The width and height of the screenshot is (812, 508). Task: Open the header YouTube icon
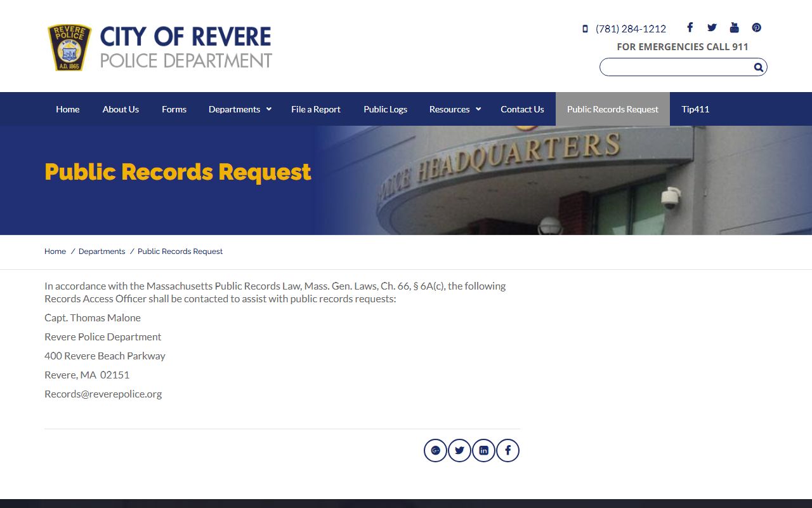point(734,27)
